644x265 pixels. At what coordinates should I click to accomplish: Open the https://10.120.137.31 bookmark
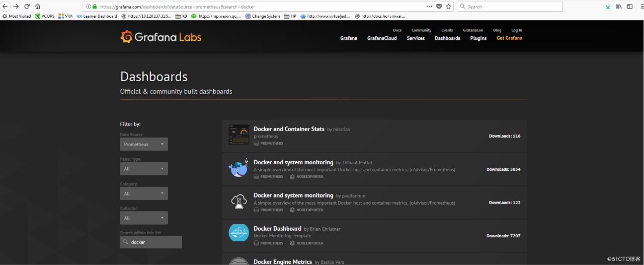point(146,16)
